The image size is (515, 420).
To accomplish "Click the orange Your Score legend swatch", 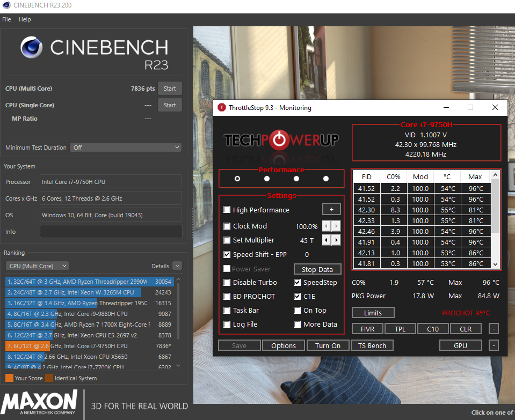I will tap(9, 378).
